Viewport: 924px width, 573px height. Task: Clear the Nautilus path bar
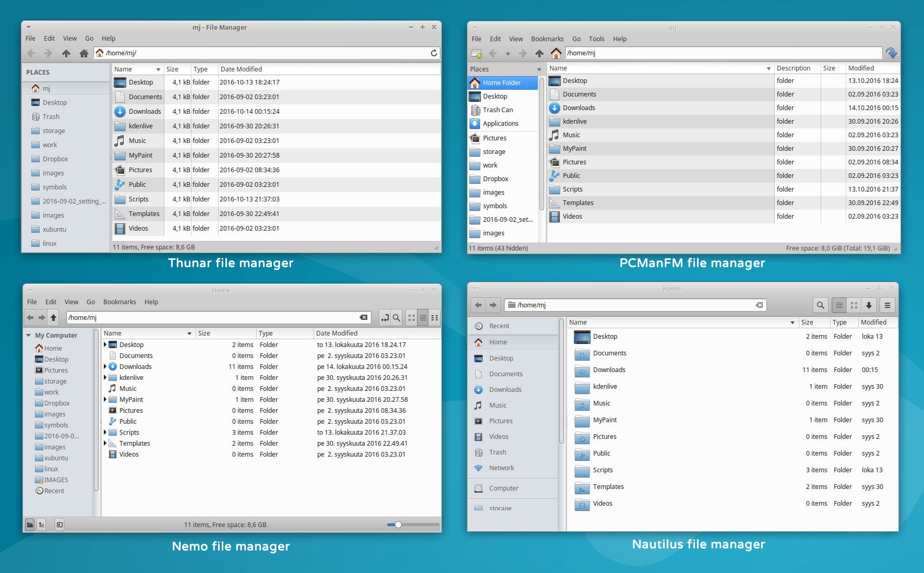pyautogui.click(x=759, y=305)
